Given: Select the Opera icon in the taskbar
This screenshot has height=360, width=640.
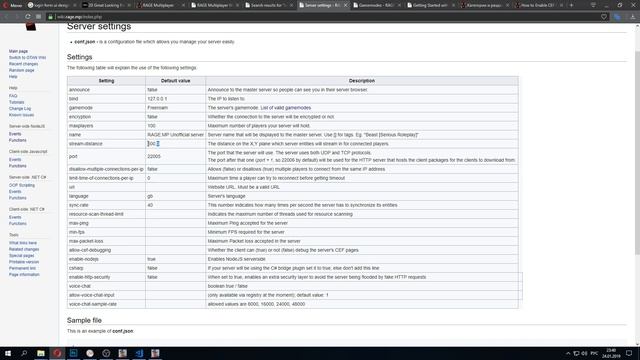Looking at the screenshot, I should point(57,353).
